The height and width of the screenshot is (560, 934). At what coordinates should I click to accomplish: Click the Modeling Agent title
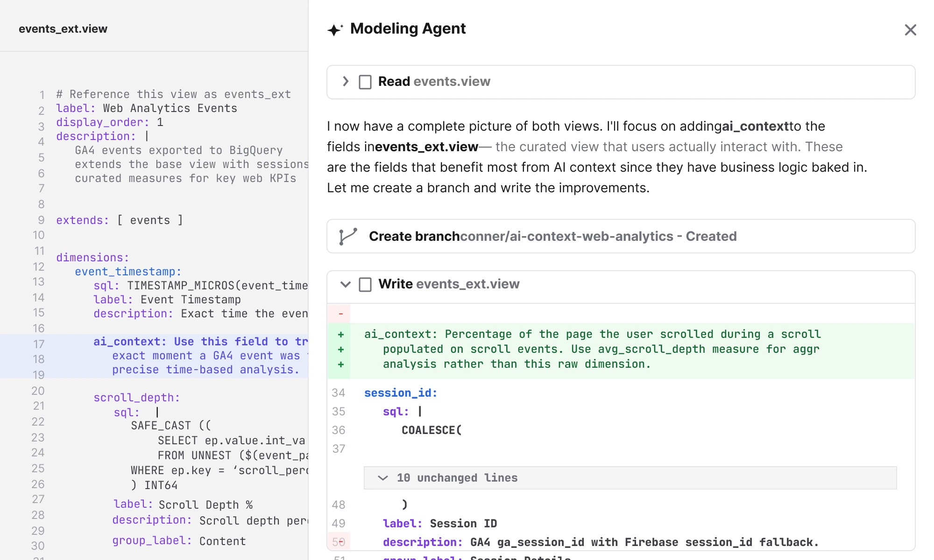pos(408,28)
